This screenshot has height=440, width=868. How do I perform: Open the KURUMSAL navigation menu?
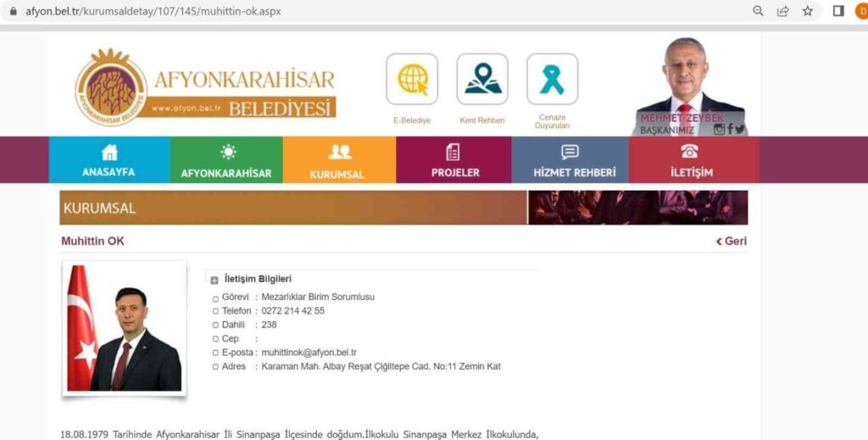pyautogui.click(x=339, y=160)
